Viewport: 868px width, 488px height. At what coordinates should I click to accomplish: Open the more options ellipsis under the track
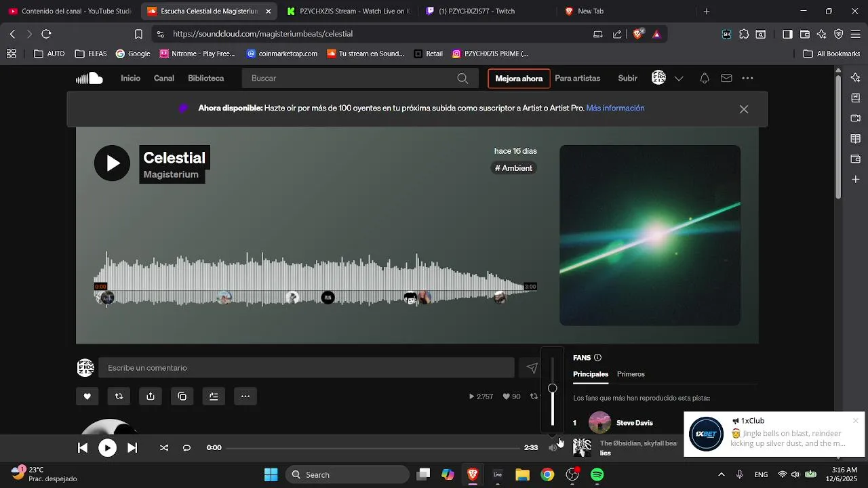[x=245, y=396]
